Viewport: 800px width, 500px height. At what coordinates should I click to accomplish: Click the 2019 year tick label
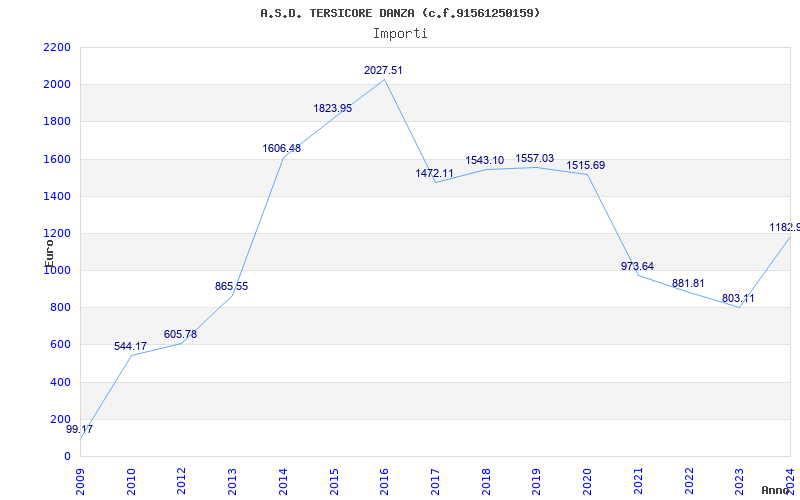click(537, 482)
